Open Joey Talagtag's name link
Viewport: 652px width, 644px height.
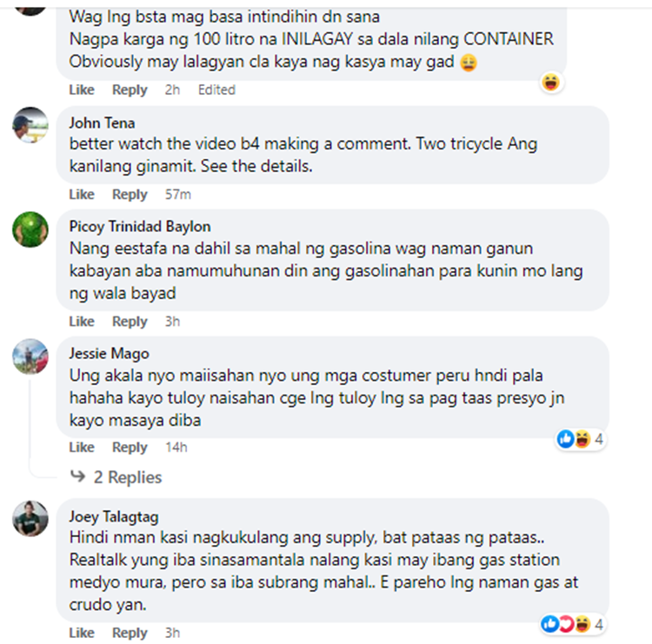click(114, 517)
